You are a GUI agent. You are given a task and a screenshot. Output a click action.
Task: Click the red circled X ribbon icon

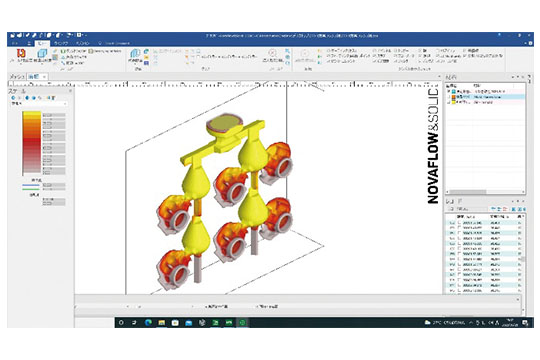coord(272,53)
